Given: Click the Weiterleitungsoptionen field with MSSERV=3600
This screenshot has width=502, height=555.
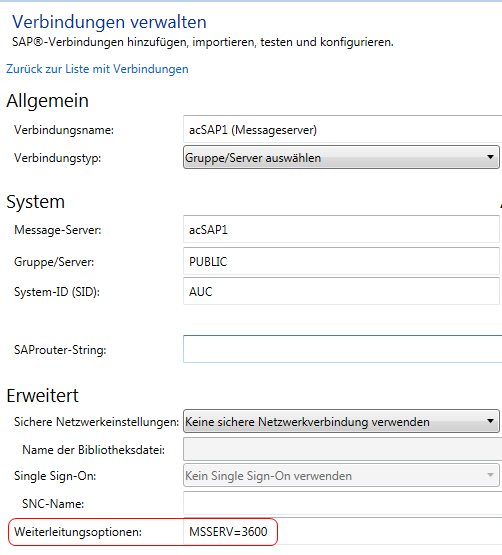Looking at the screenshot, I should tap(342, 532).
